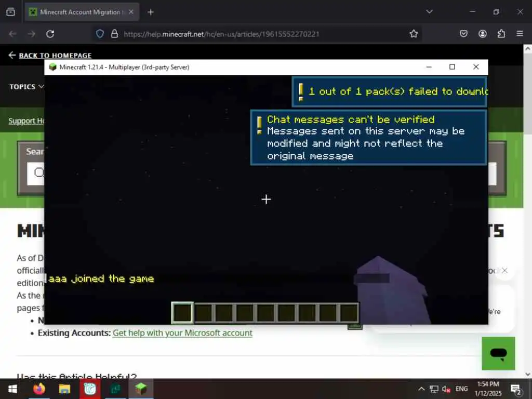Click the Minecraft window title bar icon
Viewport: 532px width, 399px height.
[x=52, y=67]
